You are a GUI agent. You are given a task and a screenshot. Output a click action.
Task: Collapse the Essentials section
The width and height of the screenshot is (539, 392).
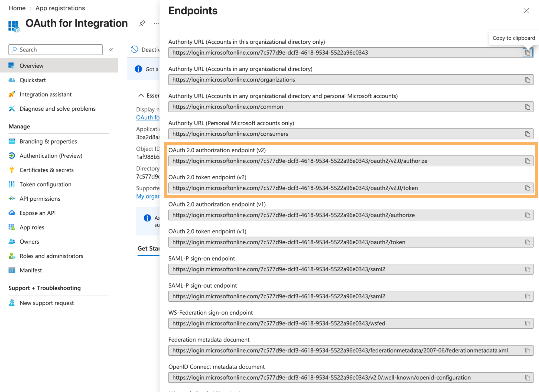[141, 96]
